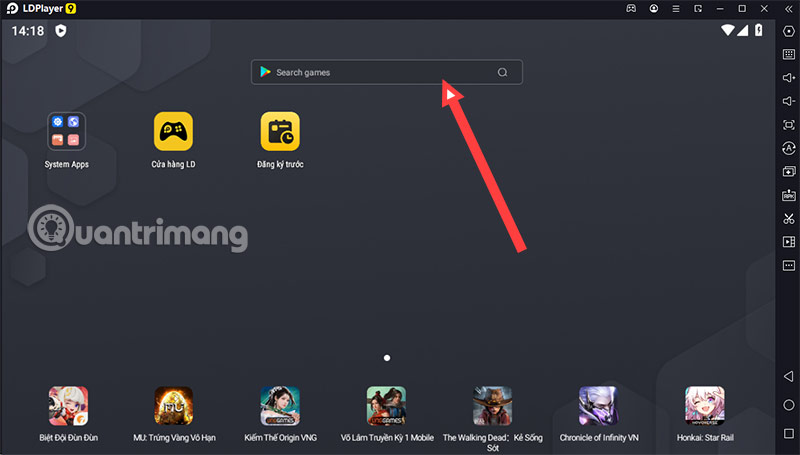This screenshot has height=455, width=800.
Task: Click the scissors screenshot icon in sidebar
Action: (789, 218)
